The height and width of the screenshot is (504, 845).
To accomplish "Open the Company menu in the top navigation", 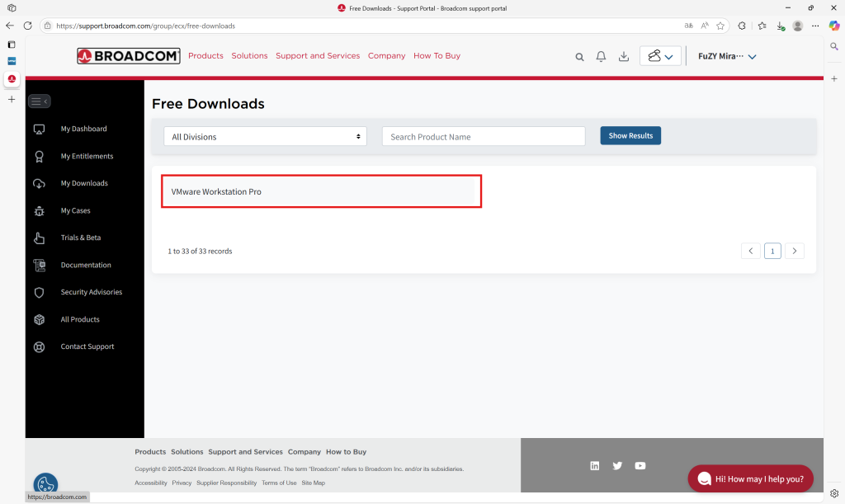I will coord(386,55).
